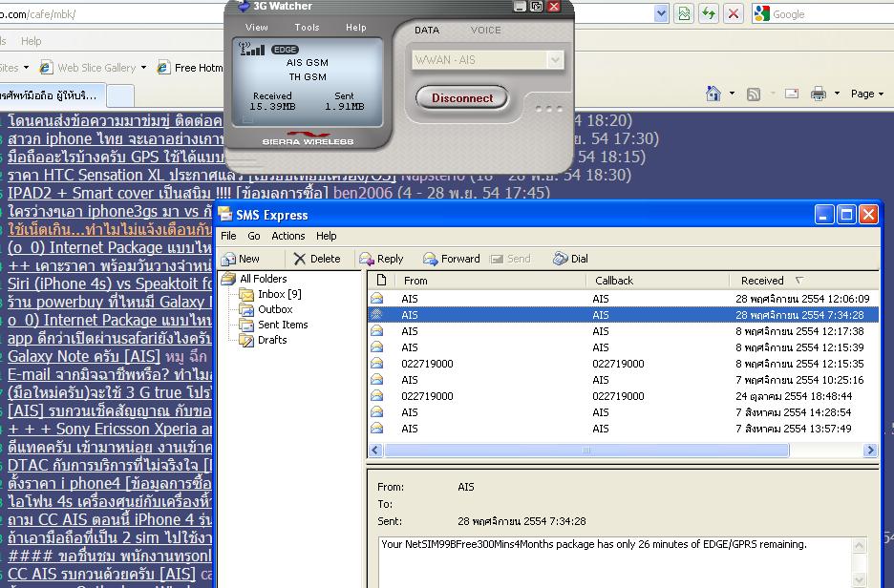Sort messages by the Received column header
894x588 pixels.
pyautogui.click(x=804, y=281)
